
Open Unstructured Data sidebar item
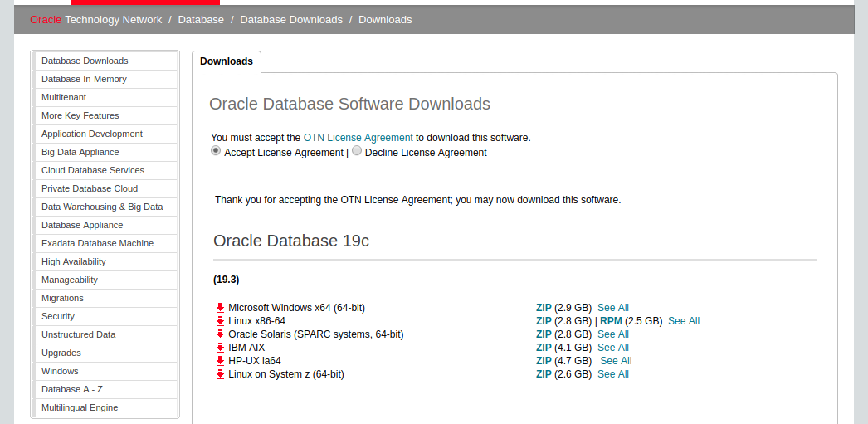105,335
